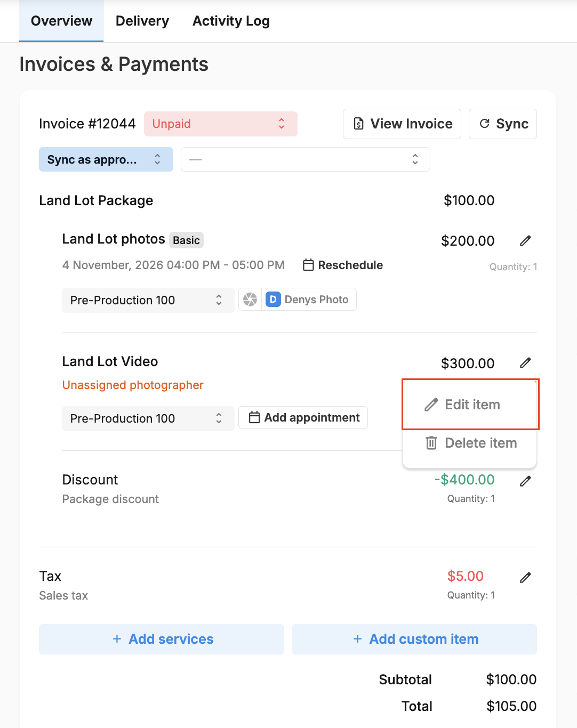Click the Sales tax description
Viewport: 577px width, 728px height.
(63, 595)
